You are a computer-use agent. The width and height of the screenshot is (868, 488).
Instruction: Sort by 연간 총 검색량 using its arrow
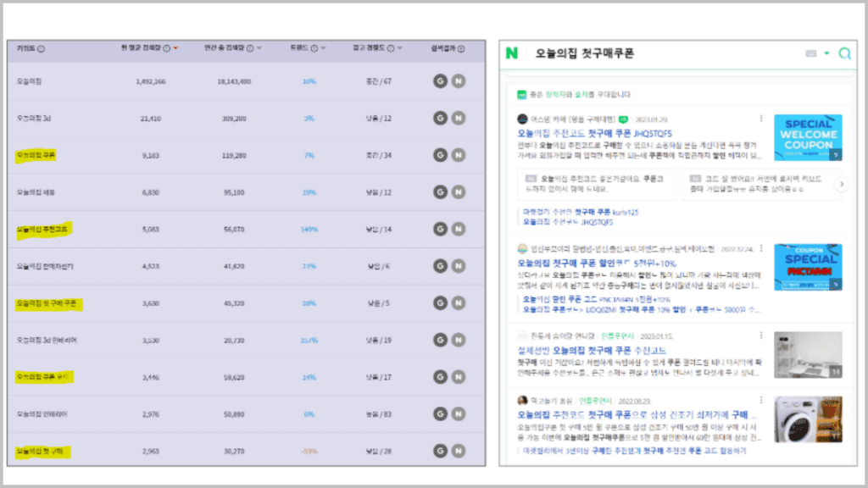(x=259, y=48)
